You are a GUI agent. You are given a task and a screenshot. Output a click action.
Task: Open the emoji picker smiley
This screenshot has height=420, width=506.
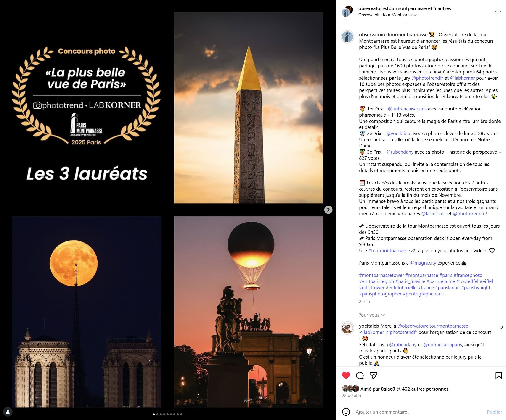346,412
